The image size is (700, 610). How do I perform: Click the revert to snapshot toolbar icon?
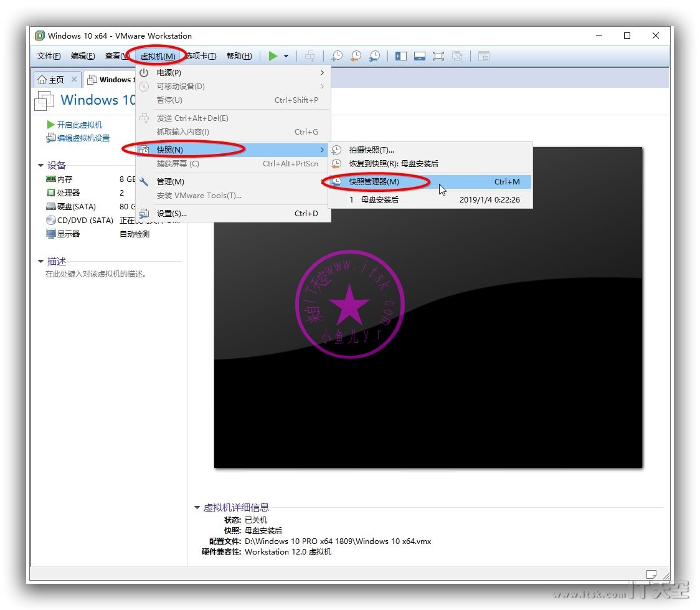[x=356, y=56]
